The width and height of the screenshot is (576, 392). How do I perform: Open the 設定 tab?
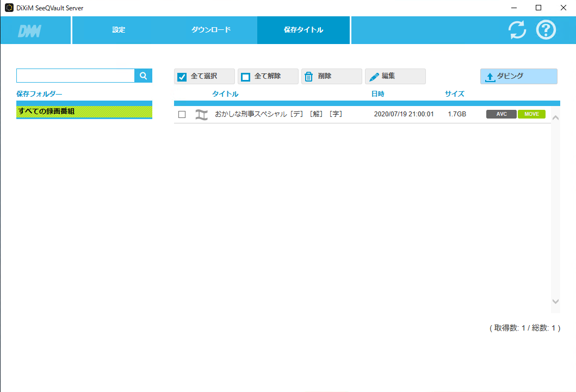click(119, 30)
